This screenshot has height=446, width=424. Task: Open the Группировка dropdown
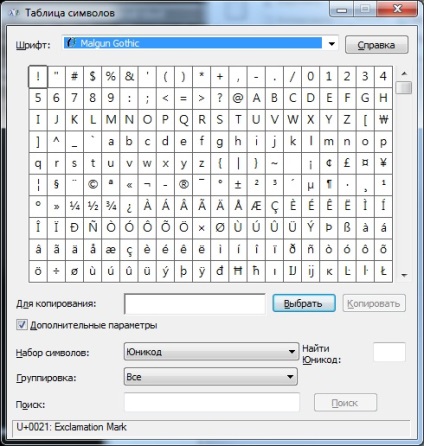coord(211,377)
